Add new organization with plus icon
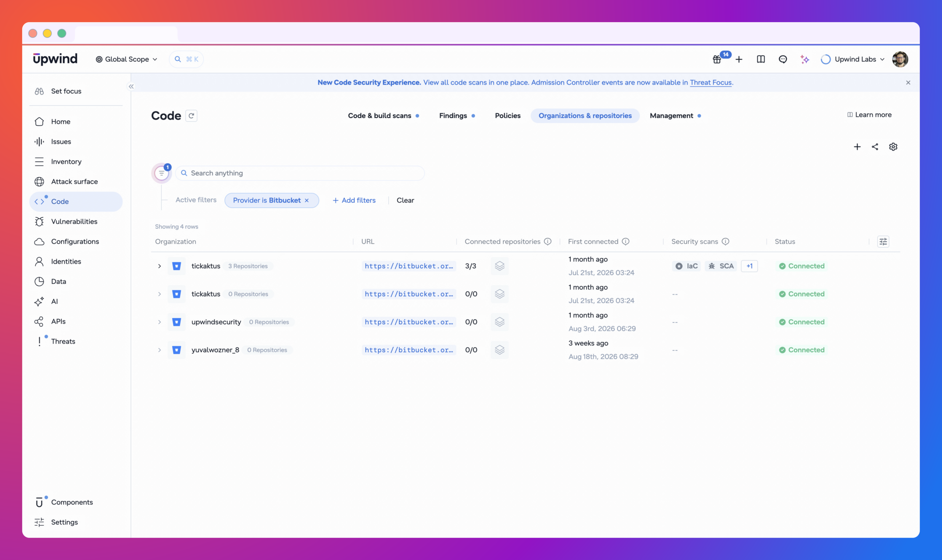 857,147
